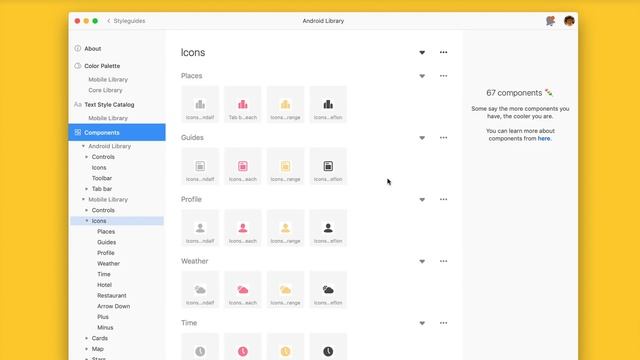The height and width of the screenshot is (360, 640).
Task: Open the gray Places icon thumbnail
Action: (x=200, y=104)
